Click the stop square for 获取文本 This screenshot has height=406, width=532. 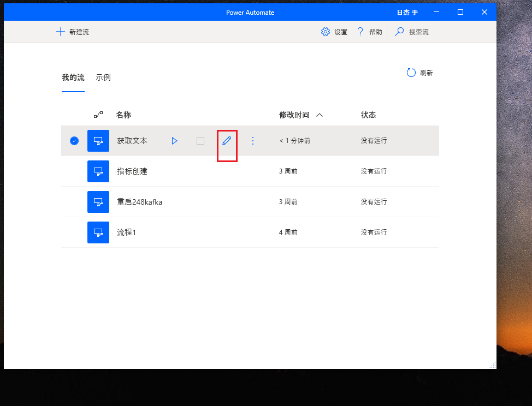pos(200,141)
